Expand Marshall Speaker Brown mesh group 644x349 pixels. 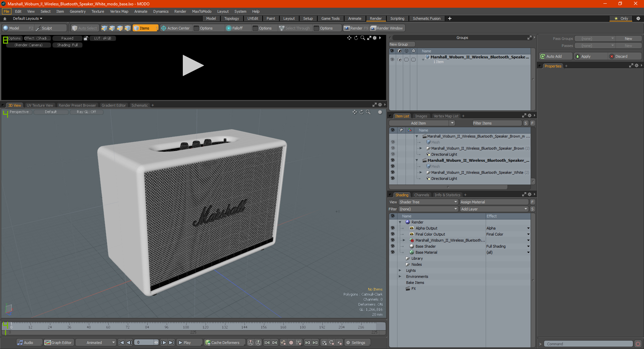click(x=421, y=148)
